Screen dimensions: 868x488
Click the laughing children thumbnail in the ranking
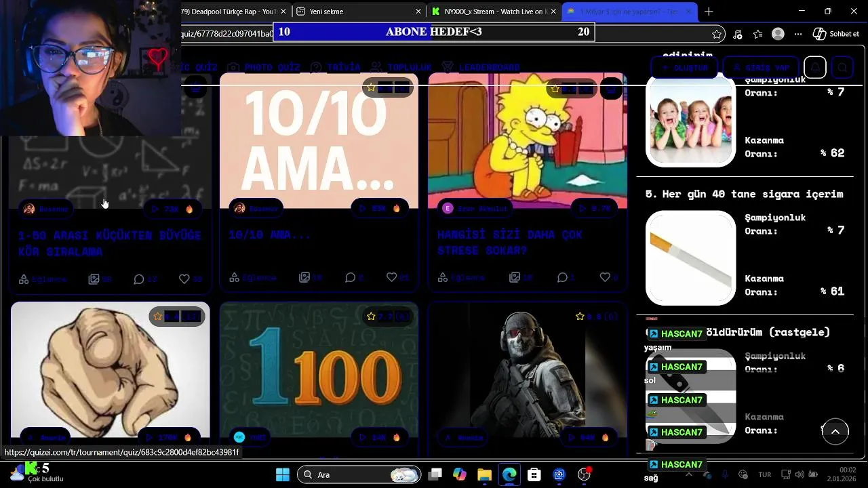point(690,121)
